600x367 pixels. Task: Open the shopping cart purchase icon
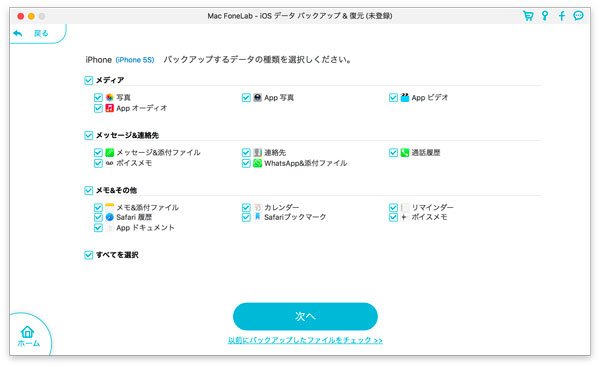tap(528, 16)
